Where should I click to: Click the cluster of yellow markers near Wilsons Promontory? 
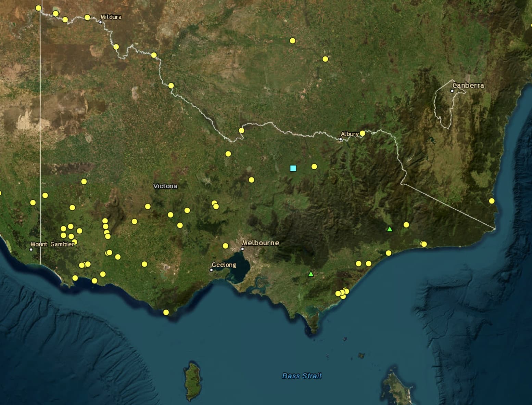342,293
